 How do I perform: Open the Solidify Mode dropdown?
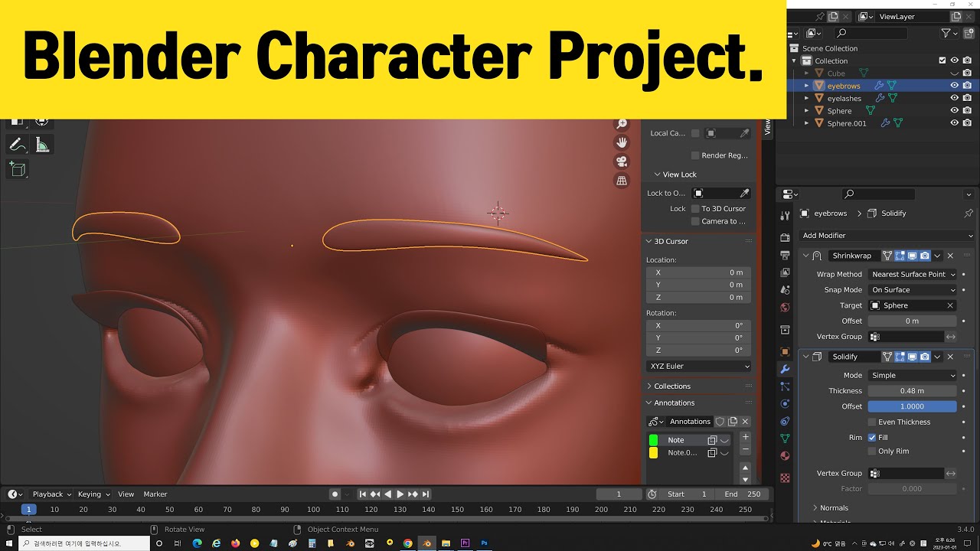click(x=913, y=376)
